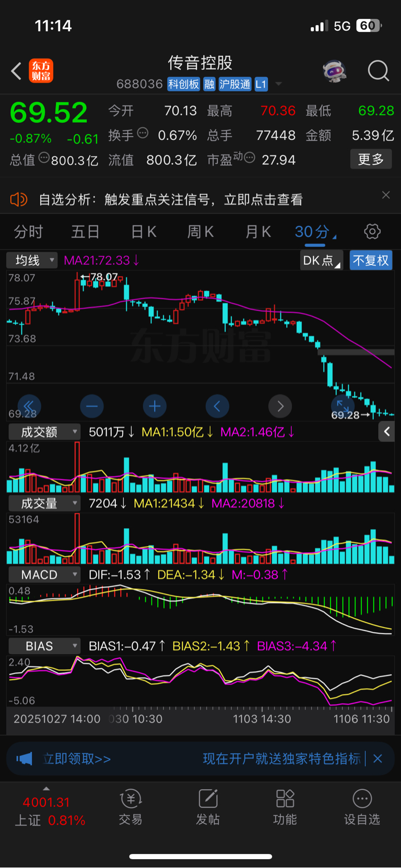Tap MA21:72.33 indicator value

point(102,260)
